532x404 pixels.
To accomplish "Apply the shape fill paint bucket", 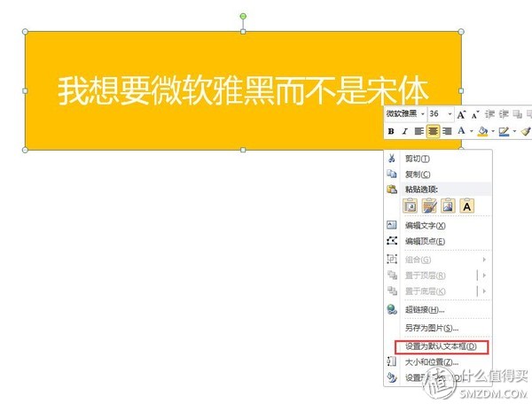I will pos(483,131).
